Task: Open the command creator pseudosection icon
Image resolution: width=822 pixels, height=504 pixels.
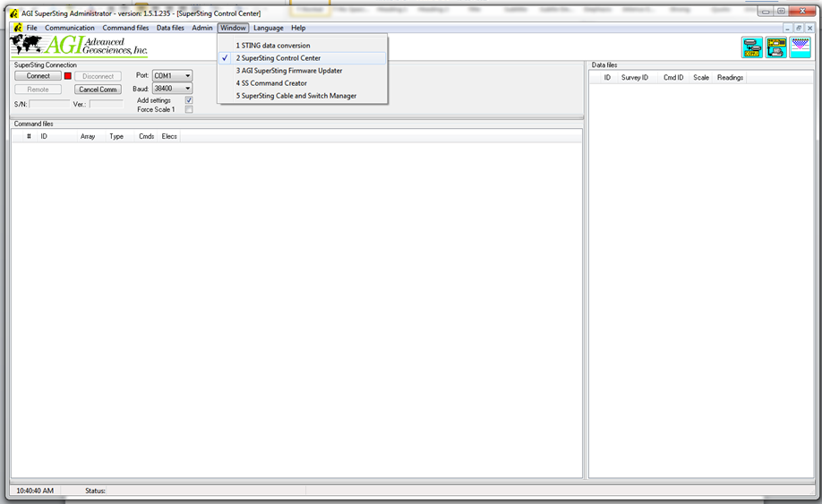Action: click(x=800, y=47)
